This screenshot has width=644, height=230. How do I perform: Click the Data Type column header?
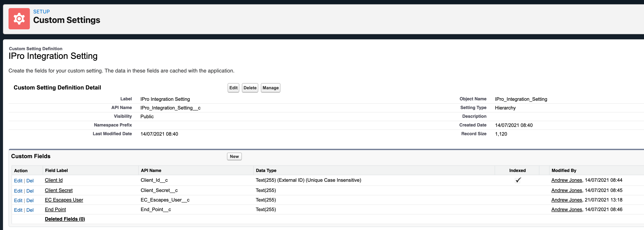(x=266, y=170)
